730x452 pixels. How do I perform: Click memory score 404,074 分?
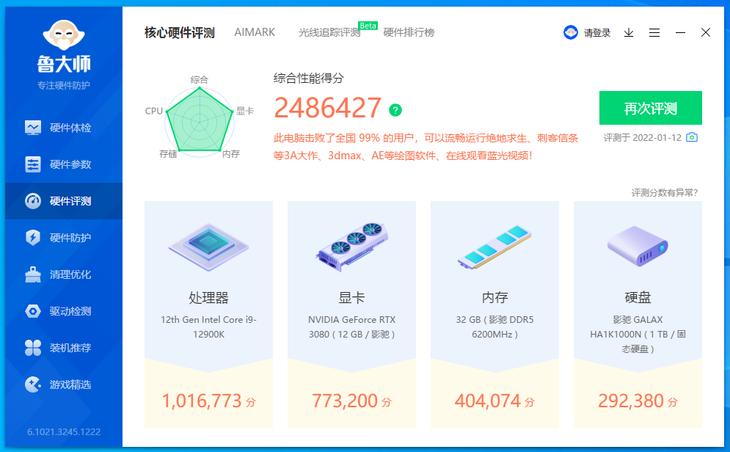point(494,401)
